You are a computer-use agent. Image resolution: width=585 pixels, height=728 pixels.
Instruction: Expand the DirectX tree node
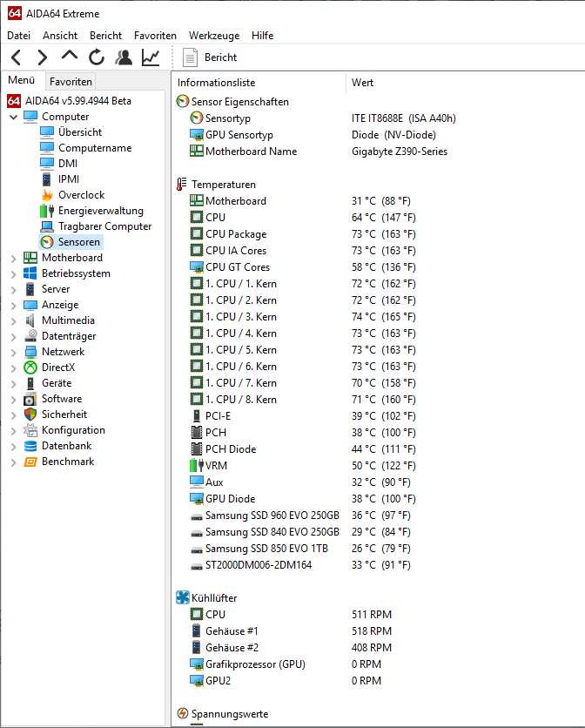pos(13,368)
